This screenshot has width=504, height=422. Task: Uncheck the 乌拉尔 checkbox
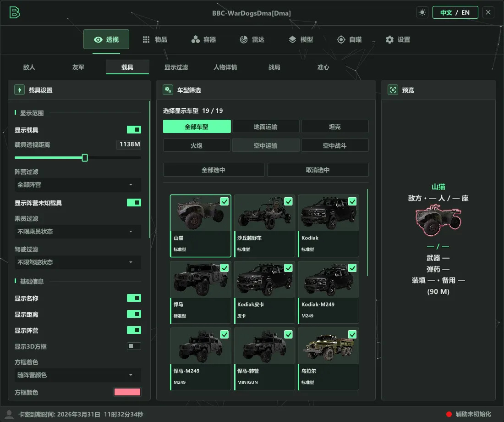tap(352, 335)
